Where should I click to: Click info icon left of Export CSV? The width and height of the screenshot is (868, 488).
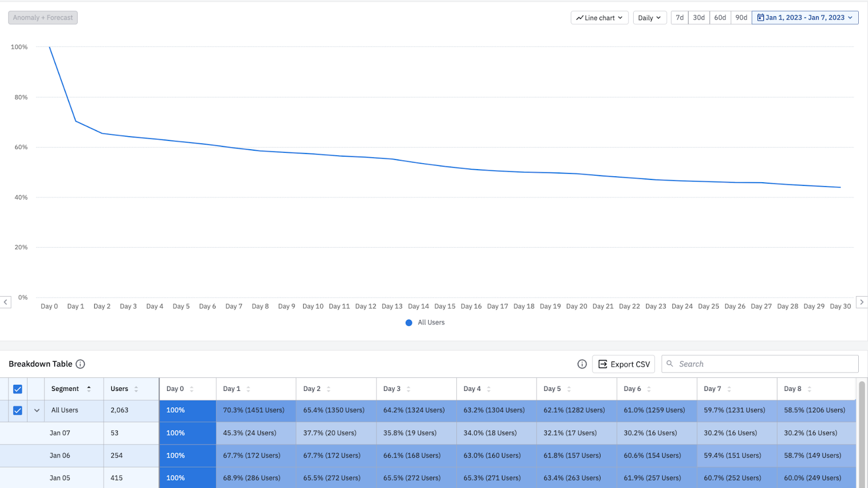coord(582,364)
